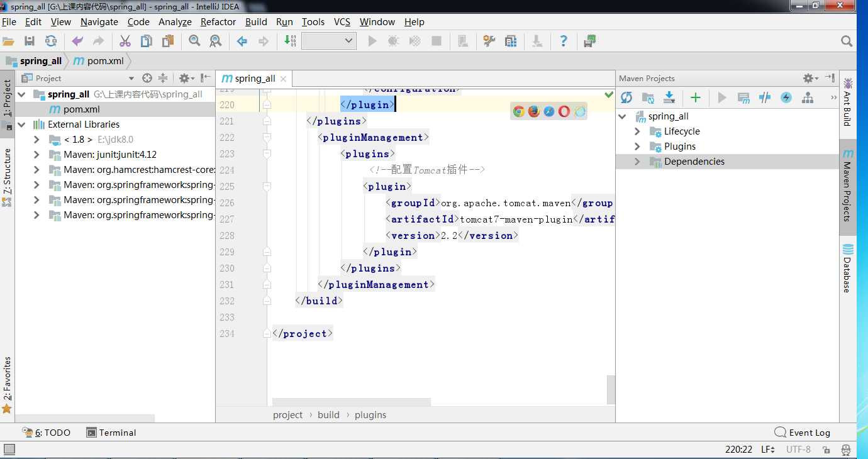This screenshot has height=459, width=868.
Task: Expand the External Libraries jdk 1.8 node
Action: click(x=37, y=140)
